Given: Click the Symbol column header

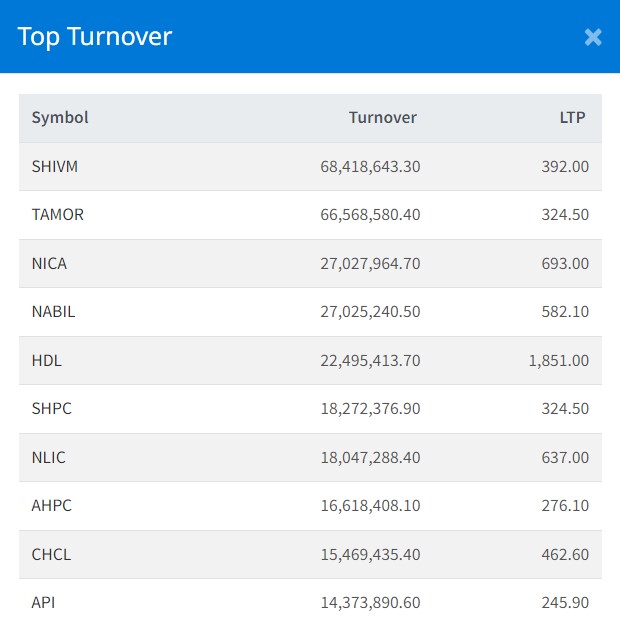Looking at the screenshot, I should pyautogui.click(x=60, y=118).
